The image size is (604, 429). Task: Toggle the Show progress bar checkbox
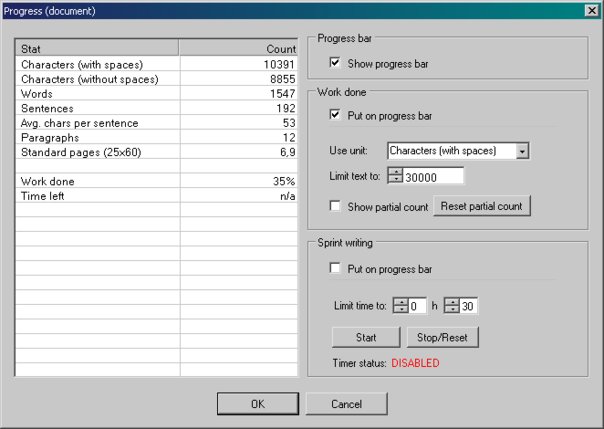pos(336,64)
